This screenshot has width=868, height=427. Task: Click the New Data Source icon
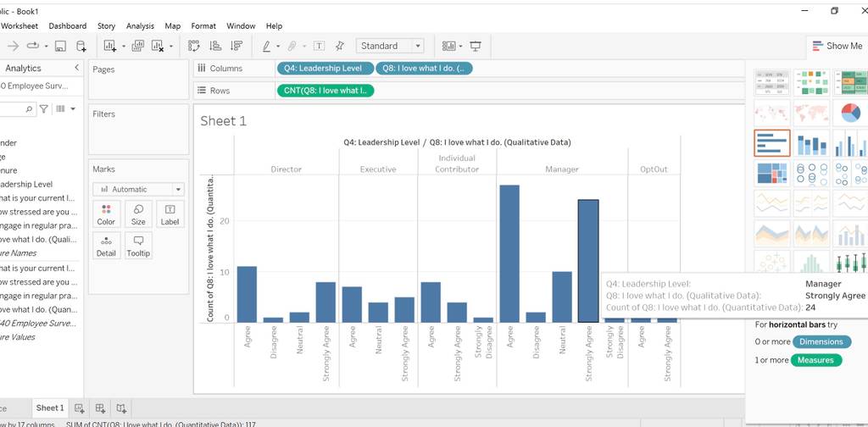click(x=81, y=46)
